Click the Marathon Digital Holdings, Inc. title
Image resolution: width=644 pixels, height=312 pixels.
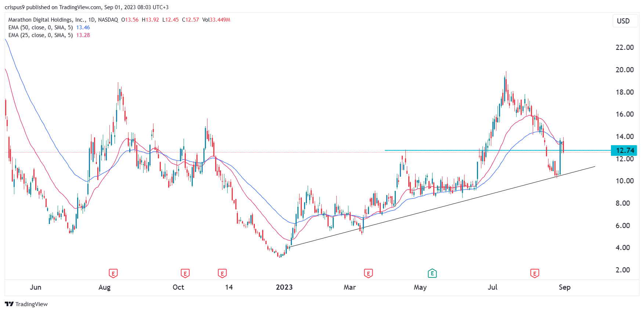tap(46, 20)
